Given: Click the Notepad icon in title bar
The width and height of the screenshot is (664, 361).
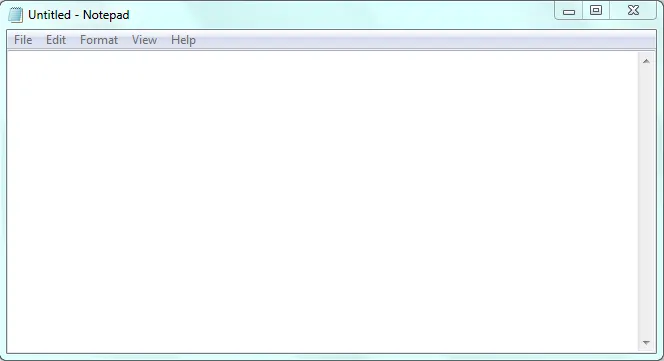Looking at the screenshot, I should 16,15.
